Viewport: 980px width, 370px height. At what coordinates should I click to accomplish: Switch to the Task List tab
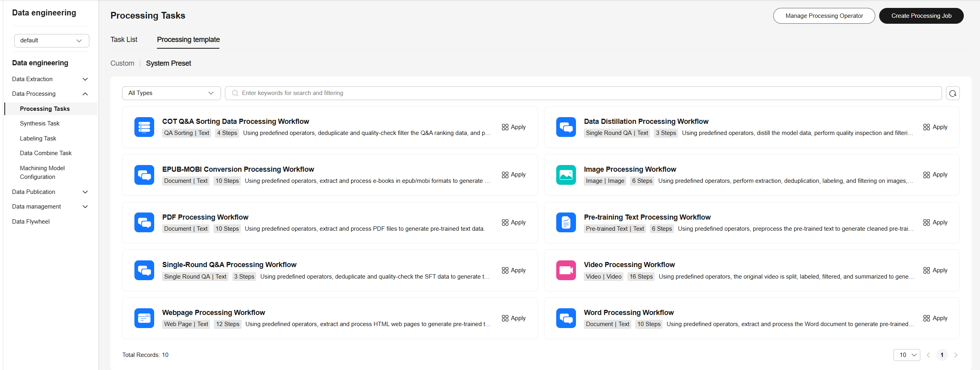pyautogui.click(x=124, y=40)
